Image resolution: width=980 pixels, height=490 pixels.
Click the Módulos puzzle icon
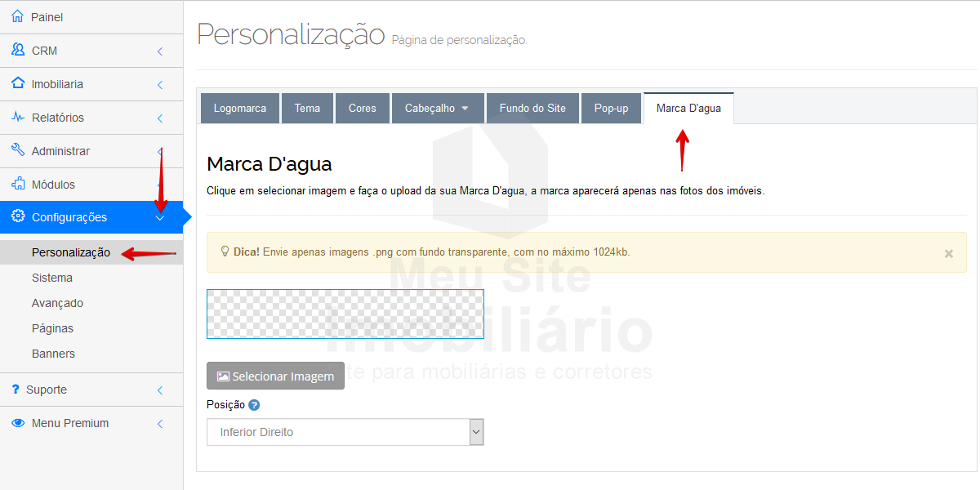[x=18, y=184]
